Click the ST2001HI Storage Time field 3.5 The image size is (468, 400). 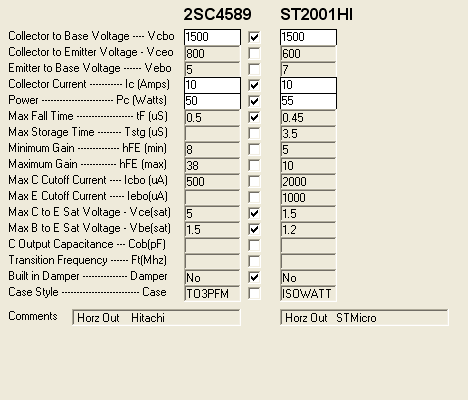[308, 133]
